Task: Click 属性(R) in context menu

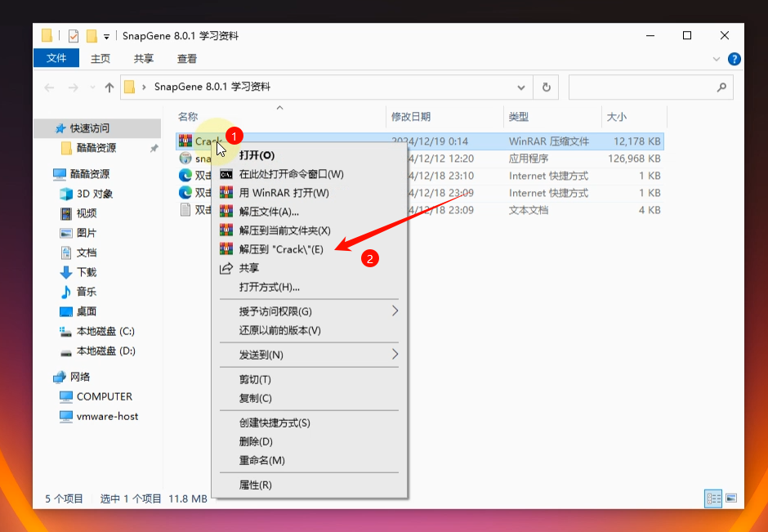Action: tap(255, 485)
